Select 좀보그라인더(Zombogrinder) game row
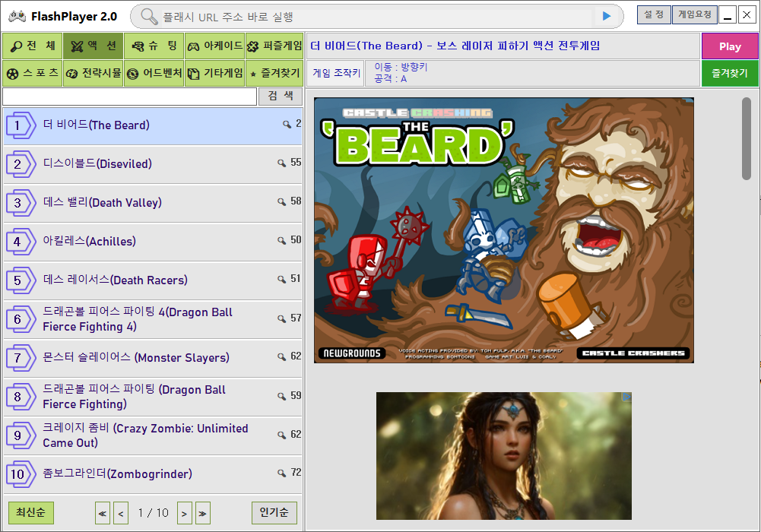 click(x=152, y=475)
